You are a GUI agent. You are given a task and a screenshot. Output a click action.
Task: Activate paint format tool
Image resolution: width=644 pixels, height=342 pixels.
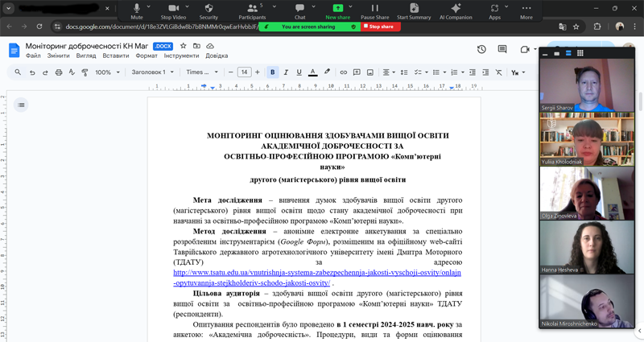pos(85,72)
